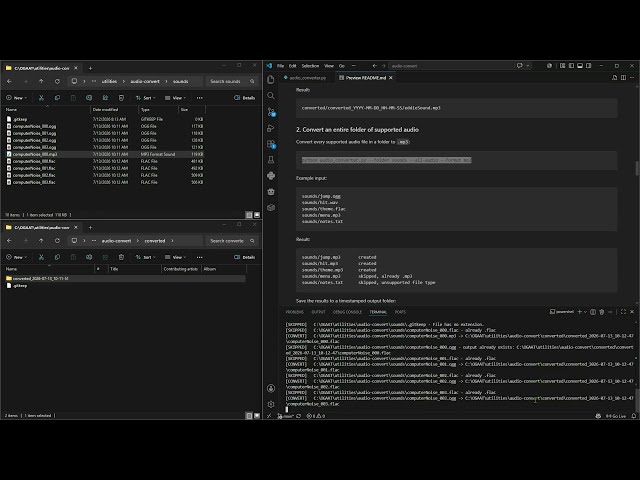640x480 pixels.
Task: Toggle Details pane in converted Explorer window
Action: [244, 257]
